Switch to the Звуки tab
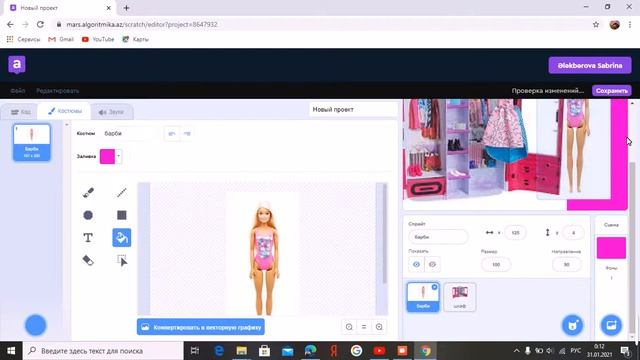Image resolution: width=640 pixels, height=360 pixels. click(111, 112)
